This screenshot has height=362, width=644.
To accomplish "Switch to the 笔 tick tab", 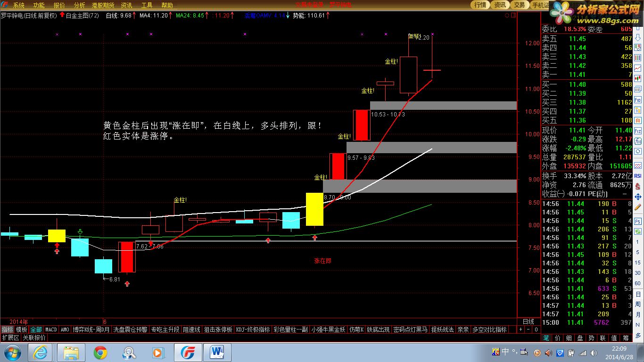I will pos(546,338).
